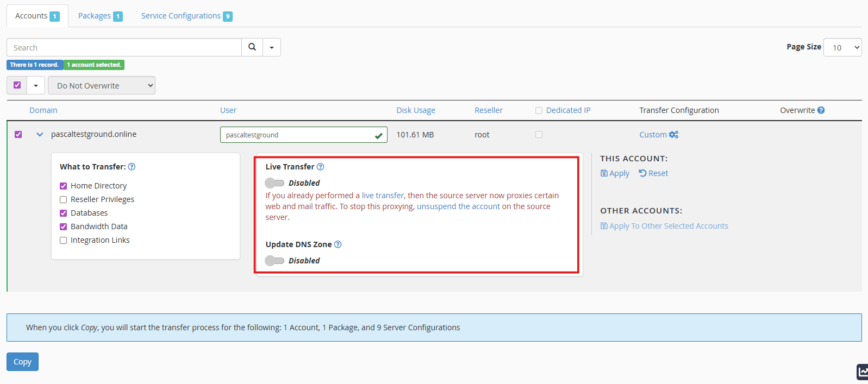
Task: Click the pascaltestground.online domain text
Action: point(93,134)
